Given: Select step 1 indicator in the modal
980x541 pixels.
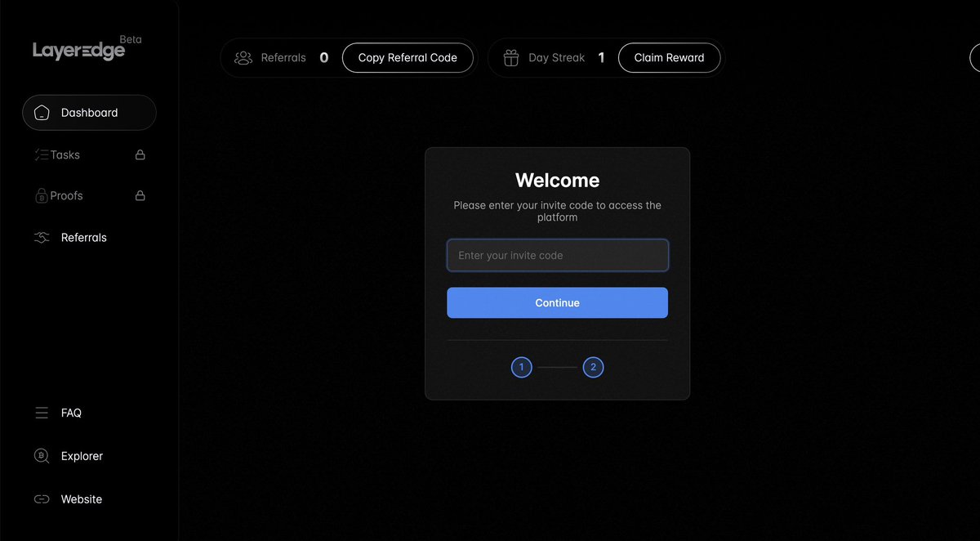Looking at the screenshot, I should point(521,367).
